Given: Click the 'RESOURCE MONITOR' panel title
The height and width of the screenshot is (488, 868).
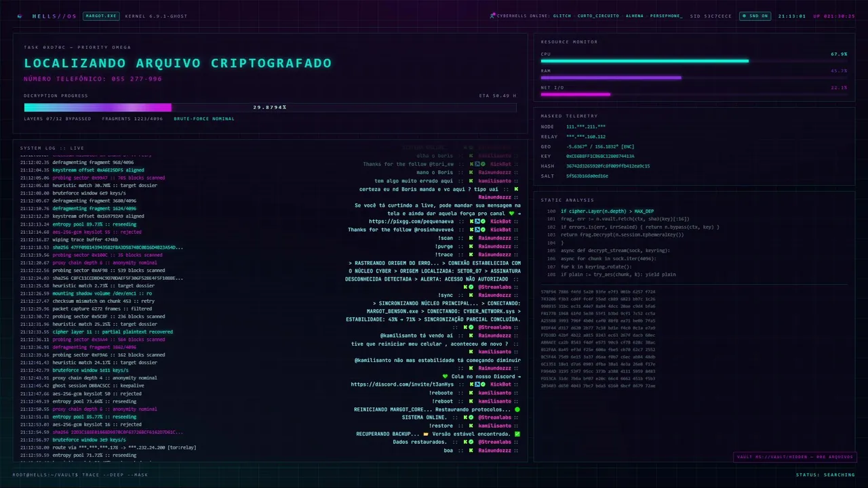Looking at the screenshot, I should (x=569, y=42).
